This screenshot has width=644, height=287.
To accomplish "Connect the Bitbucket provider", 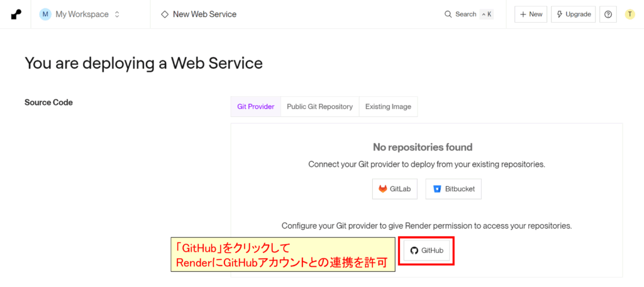I will click(453, 189).
